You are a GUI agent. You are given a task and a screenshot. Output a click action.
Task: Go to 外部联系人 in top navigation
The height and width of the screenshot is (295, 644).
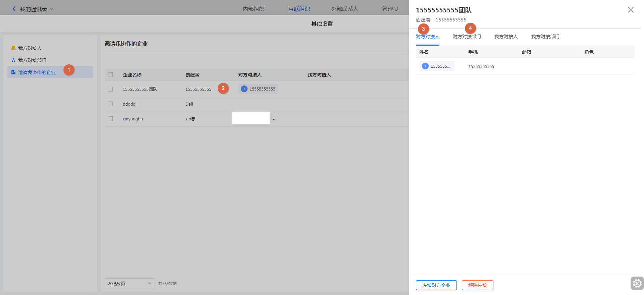click(x=344, y=9)
